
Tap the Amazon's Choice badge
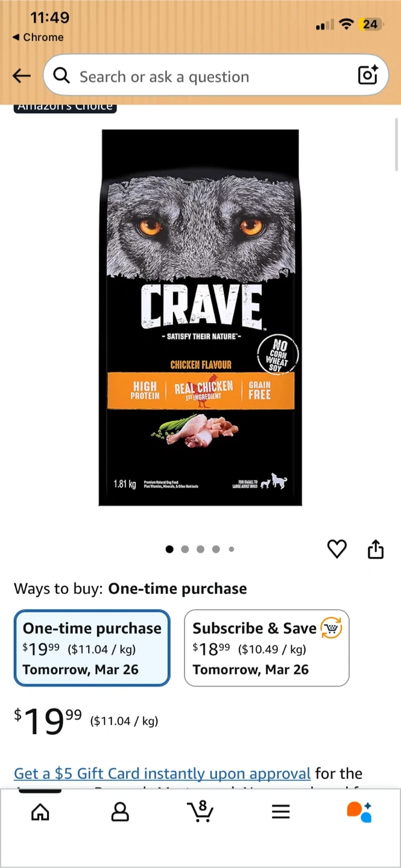tap(65, 107)
